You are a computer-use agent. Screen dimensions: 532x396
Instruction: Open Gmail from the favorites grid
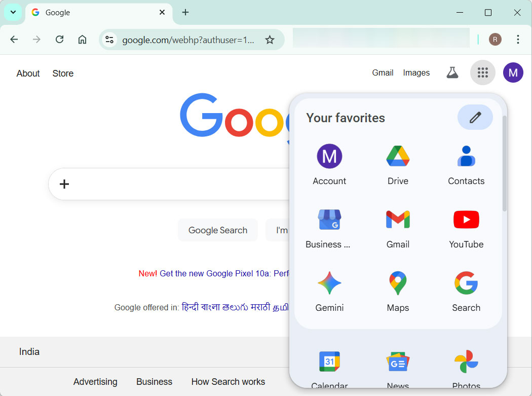(x=398, y=220)
